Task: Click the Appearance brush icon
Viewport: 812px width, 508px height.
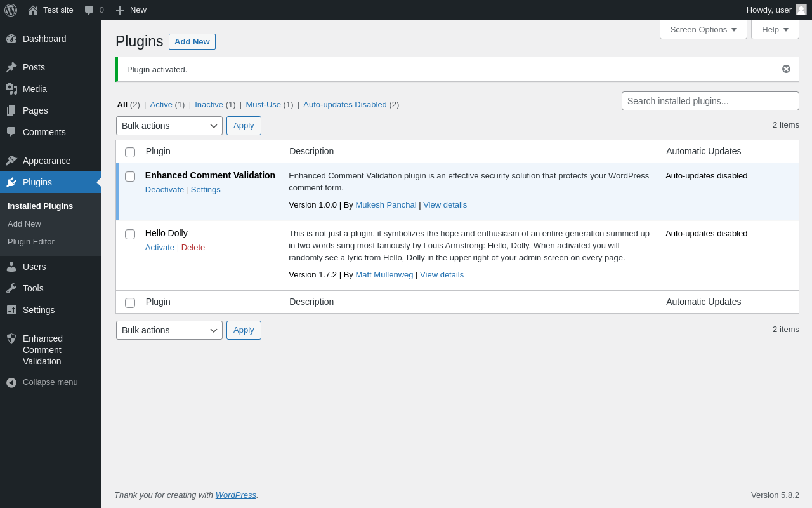Action: (x=11, y=161)
